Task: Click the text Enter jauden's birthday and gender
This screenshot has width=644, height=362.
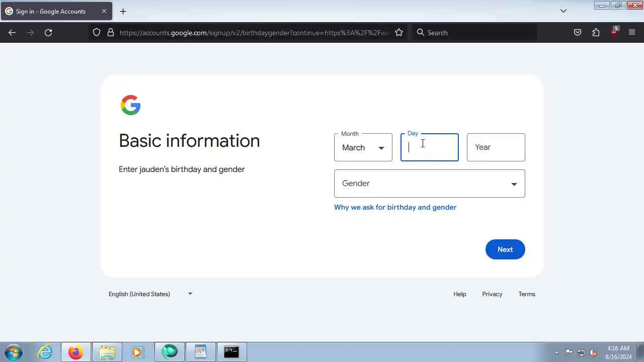Action: 182,169
